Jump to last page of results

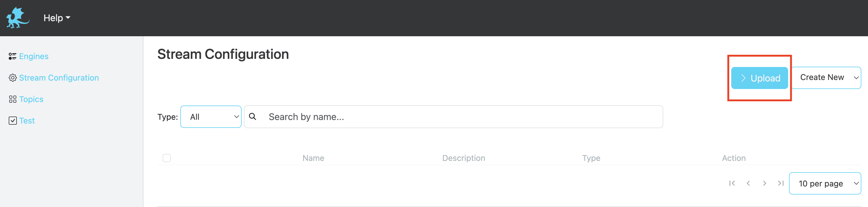pos(781,183)
